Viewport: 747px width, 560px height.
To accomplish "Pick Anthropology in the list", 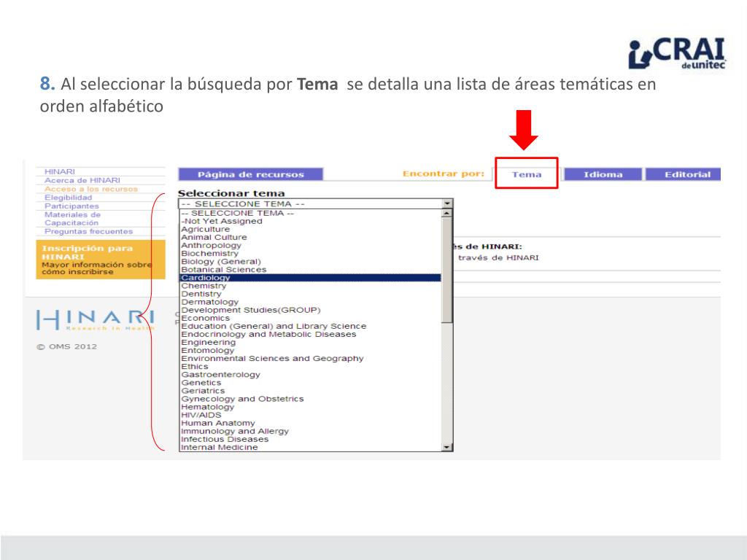I will 311,246.
